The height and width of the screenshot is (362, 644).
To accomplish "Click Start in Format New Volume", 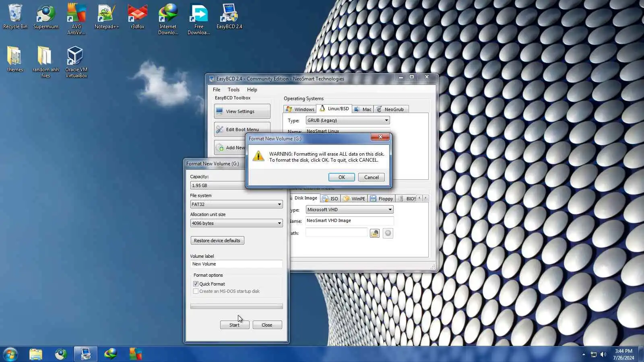I will click(x=235, y=325).
